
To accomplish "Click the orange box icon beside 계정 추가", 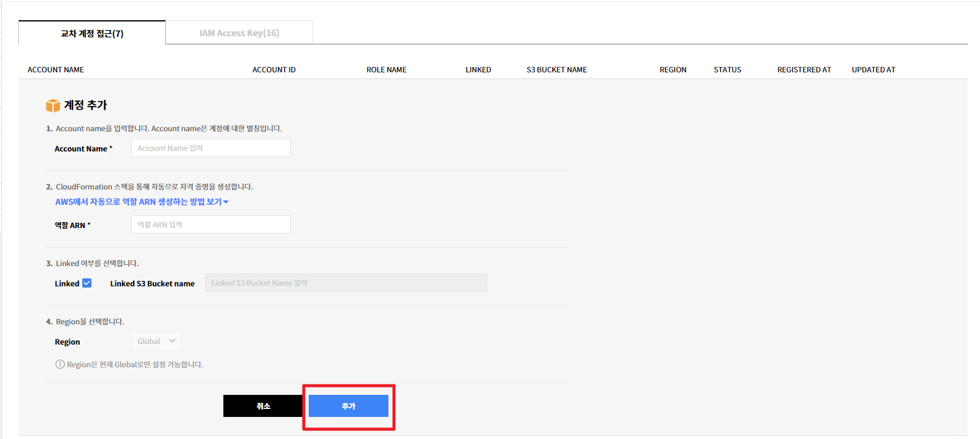I will [x=53, y=105].
